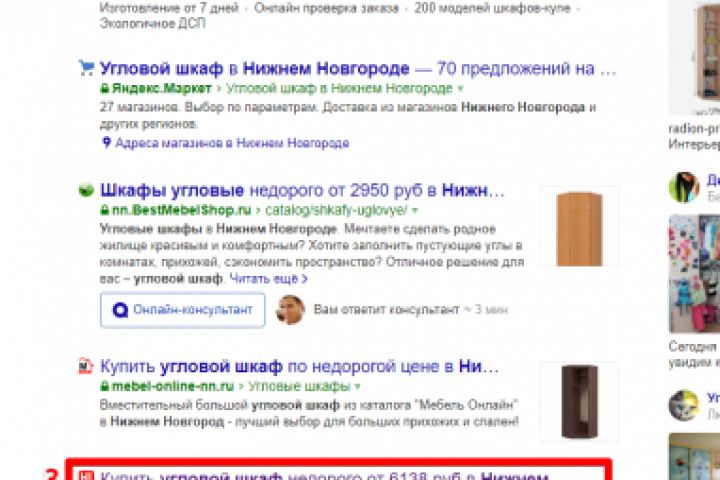Click the light wooden corner wardrobe thumbnail

click(x=579, y=226)
